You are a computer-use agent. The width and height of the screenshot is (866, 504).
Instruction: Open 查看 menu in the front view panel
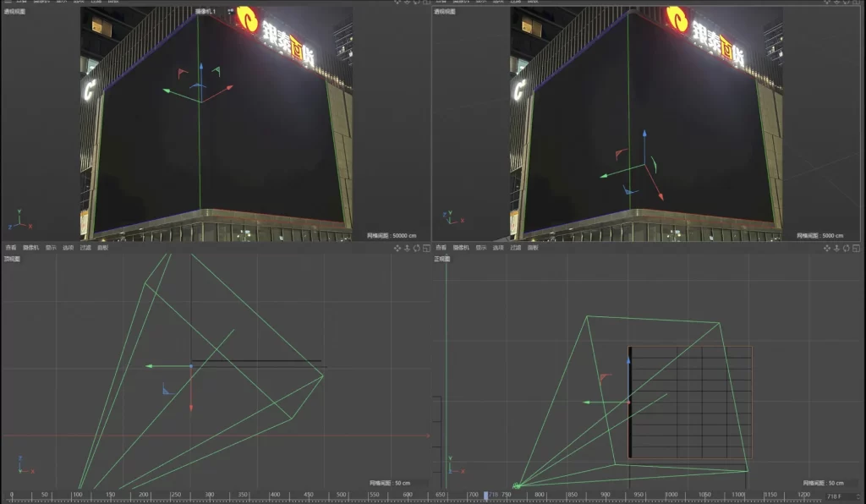tap(441, 248)
